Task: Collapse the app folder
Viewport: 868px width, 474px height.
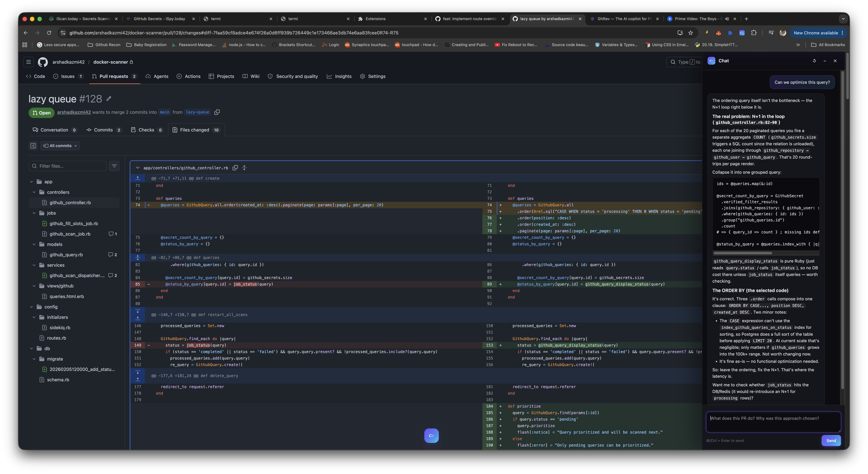Action: click(31, 182)
